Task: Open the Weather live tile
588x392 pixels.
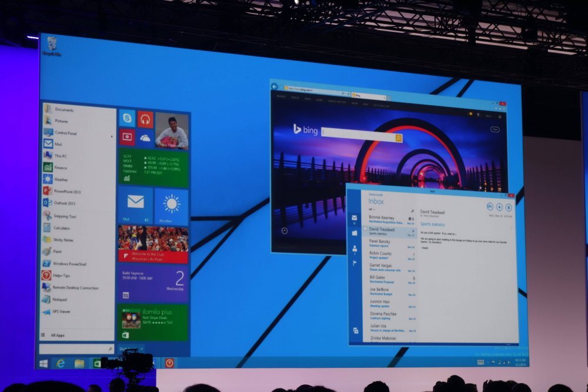Action: tap(172, 205)
